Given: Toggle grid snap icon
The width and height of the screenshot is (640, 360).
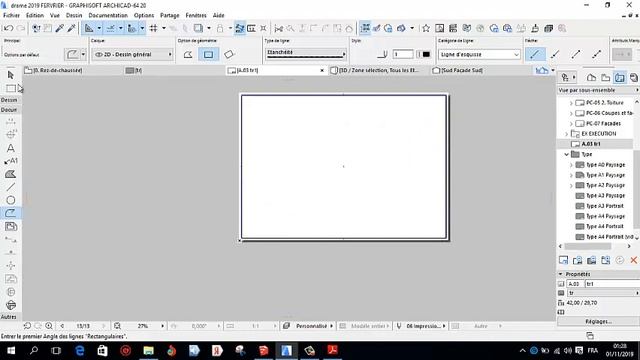Looking at the screenshot, I should click(x=153, y=28).
